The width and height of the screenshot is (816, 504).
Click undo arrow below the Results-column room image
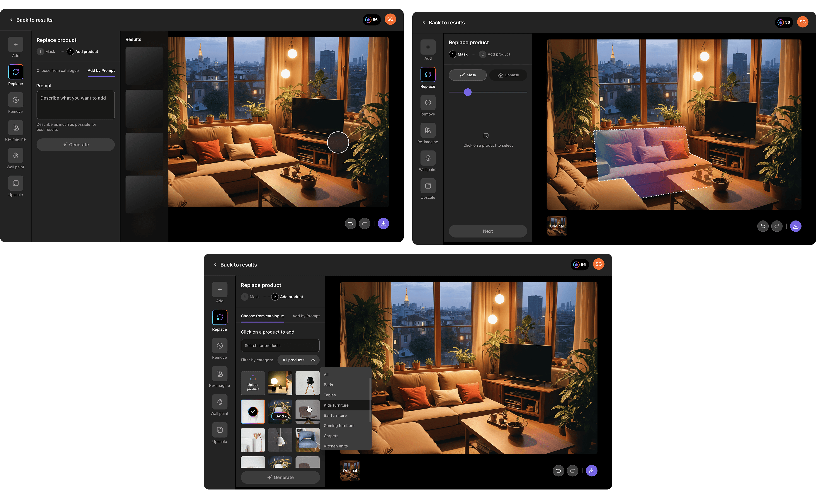350,224
